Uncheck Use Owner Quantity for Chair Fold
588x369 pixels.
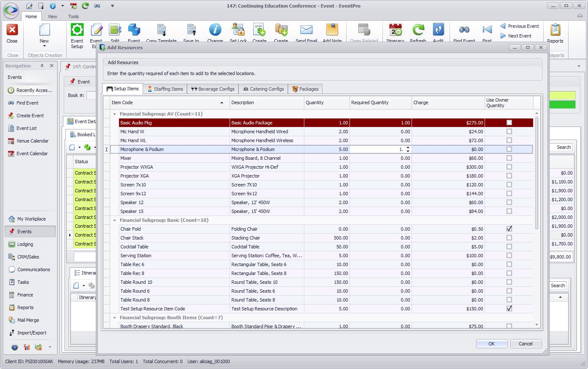tap(509, 229)
